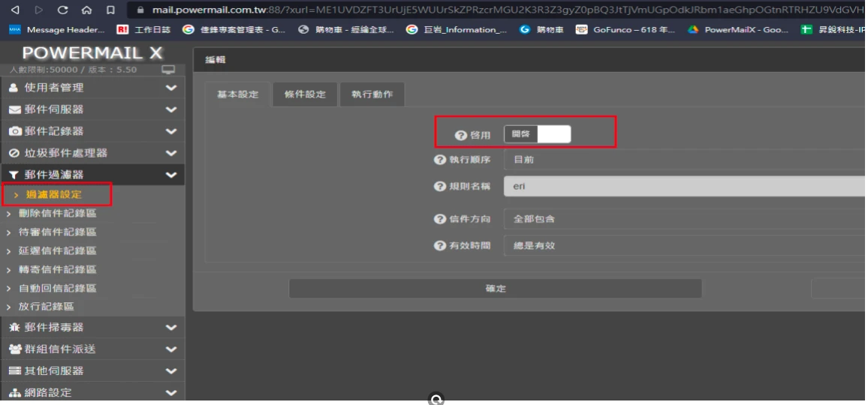Open the 昇銳科技 bookmark
This screenshot has height=405, width=868.
tap(833, 30)
